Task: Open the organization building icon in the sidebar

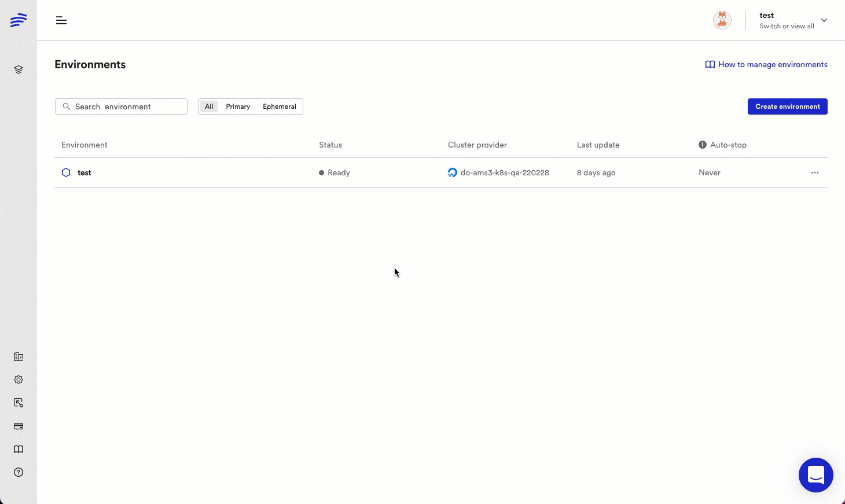Action: click(x=19, y=356)
